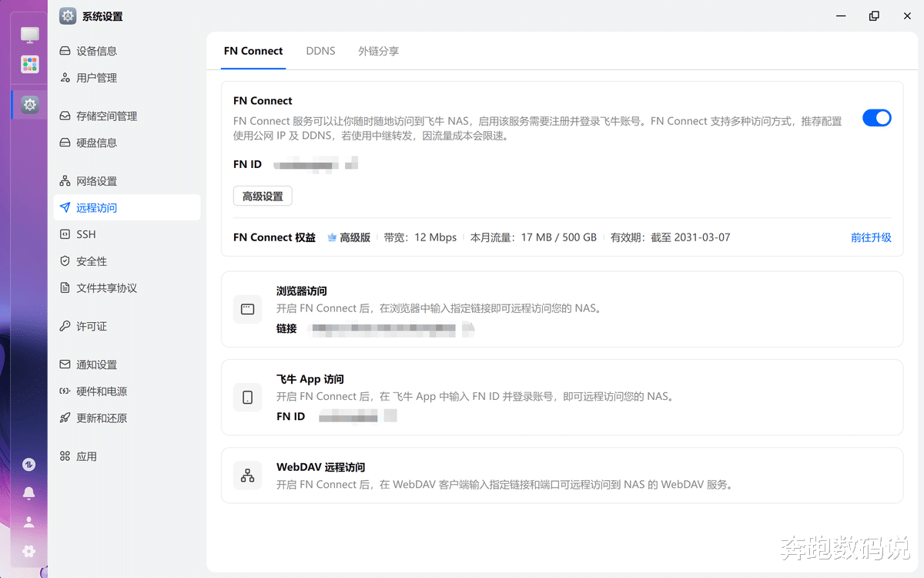Click the WebDAV 远程访问 network icon
924x578 pixels.
click(247, 476)
